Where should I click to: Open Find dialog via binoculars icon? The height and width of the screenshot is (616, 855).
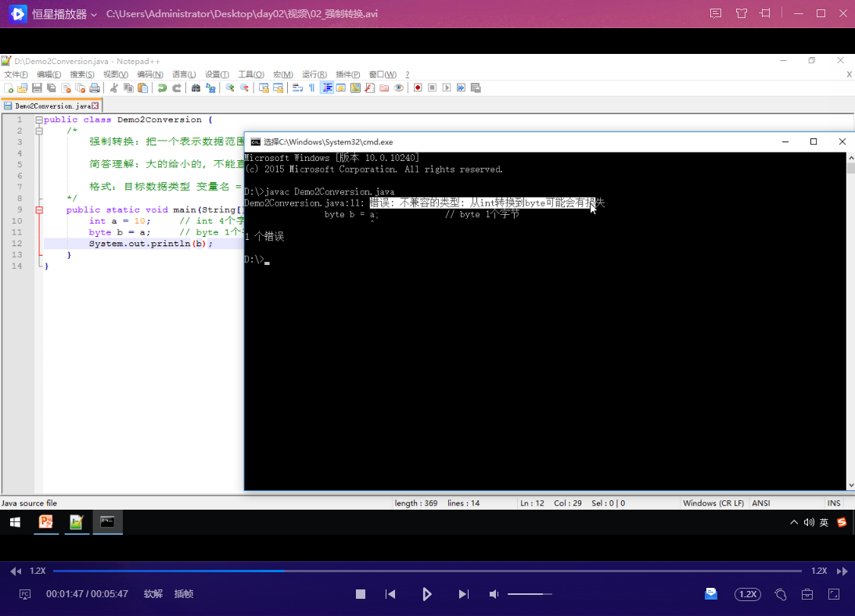coord(195,87)
